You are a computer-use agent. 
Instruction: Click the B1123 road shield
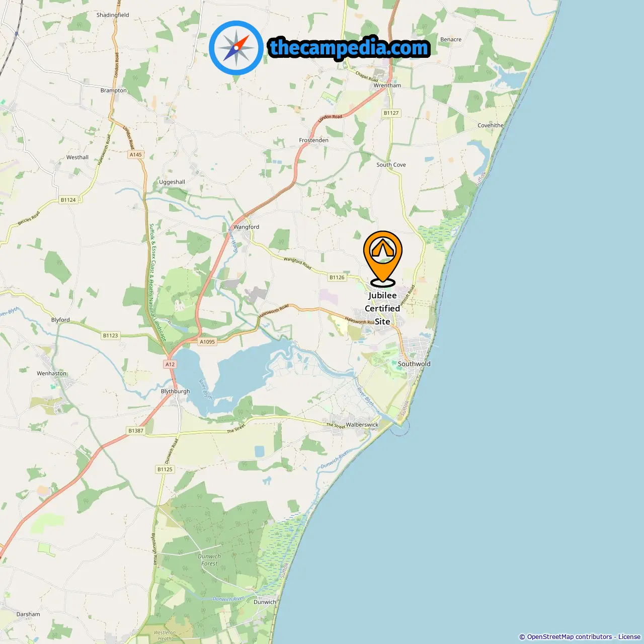tap(111, 336)
